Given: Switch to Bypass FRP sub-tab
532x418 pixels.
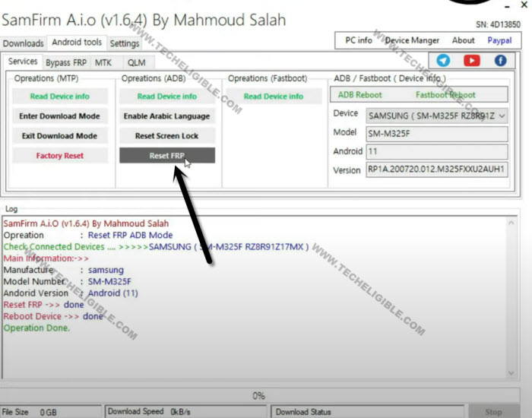Looking at the screenshot, I should click(x=66, y=63).
